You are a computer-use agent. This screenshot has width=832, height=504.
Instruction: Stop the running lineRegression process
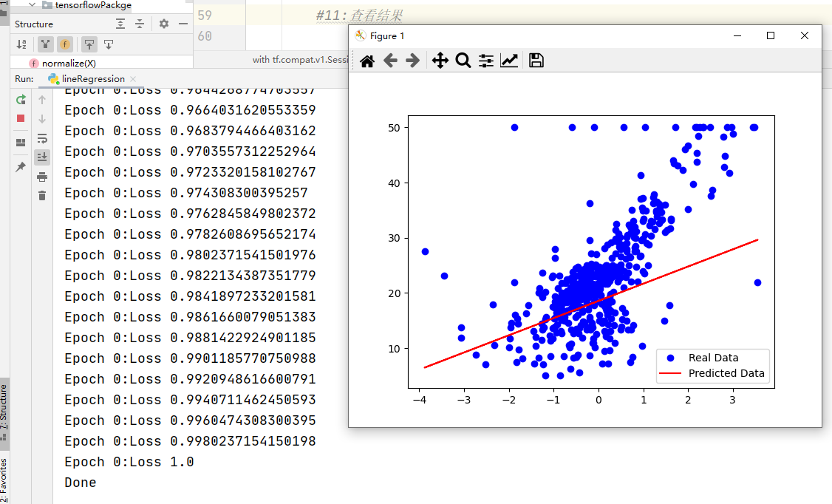point(21,118)
